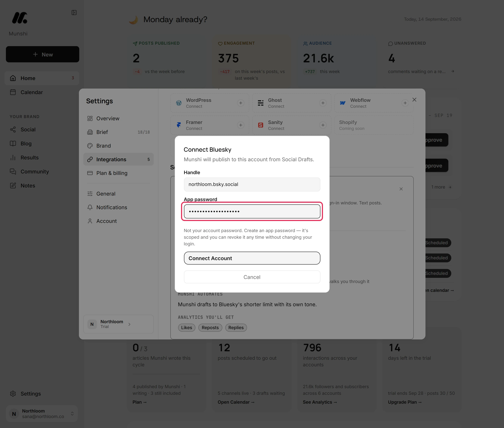Screen dimensions: 504x428
Task: Cancel the Connect Bluesky dialog
Action: point(252,277)
